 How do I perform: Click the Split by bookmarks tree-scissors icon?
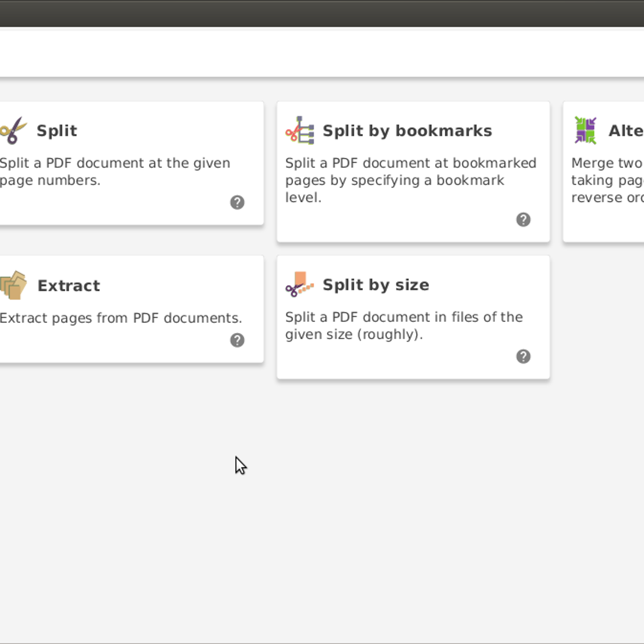pyautogui.click(x=300, y=130)
